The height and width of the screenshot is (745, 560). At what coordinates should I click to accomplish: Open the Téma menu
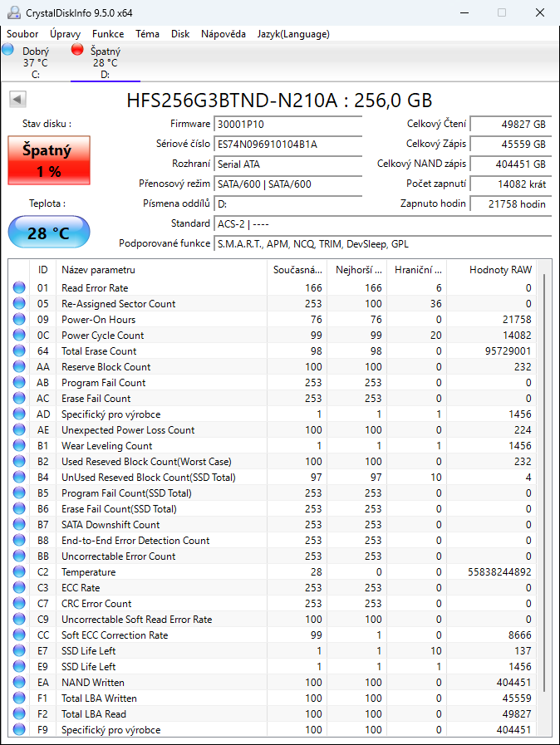pyautogui.click(x=146, y=34)
